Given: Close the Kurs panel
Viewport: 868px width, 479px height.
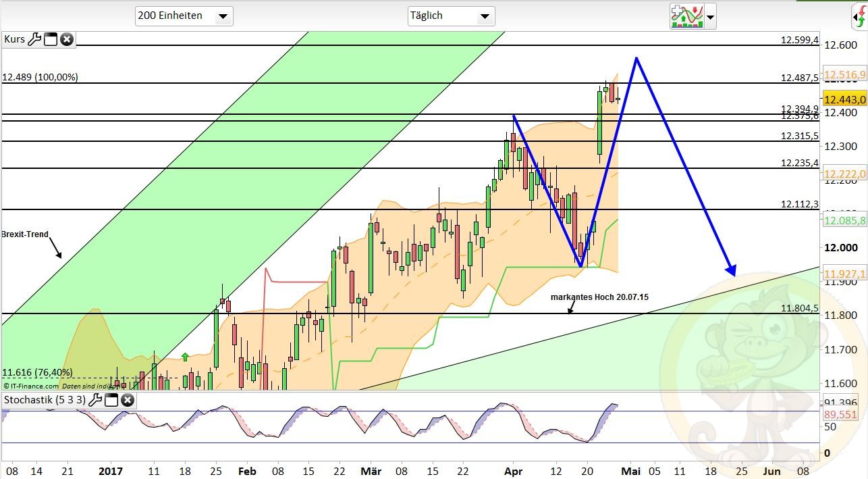Looking at the screenshot, I should point(66,39).
